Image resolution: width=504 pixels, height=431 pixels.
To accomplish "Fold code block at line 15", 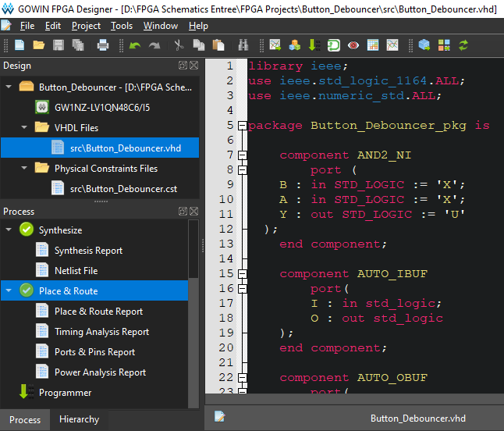I will coord(243,274).
